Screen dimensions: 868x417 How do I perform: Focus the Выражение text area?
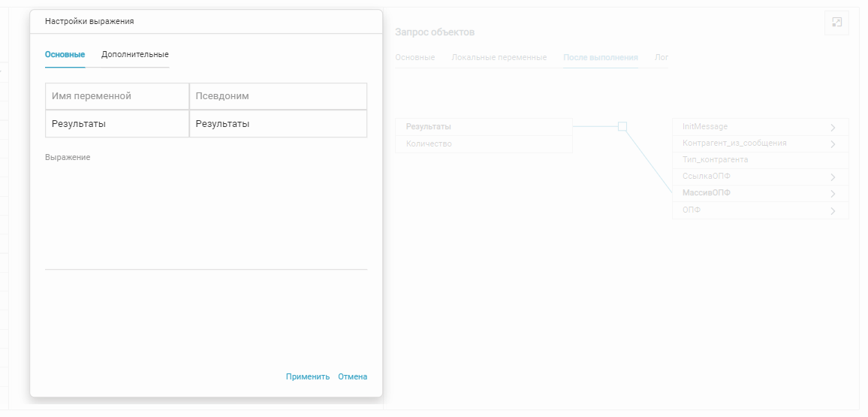(206, 214)
